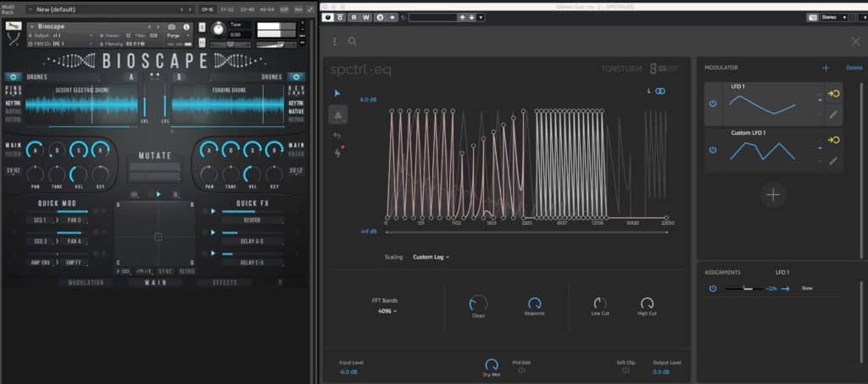Viewport: 868px width, 384px height.
Task: Toggle the Soft Clip power switch
Action: coord(626,370)
